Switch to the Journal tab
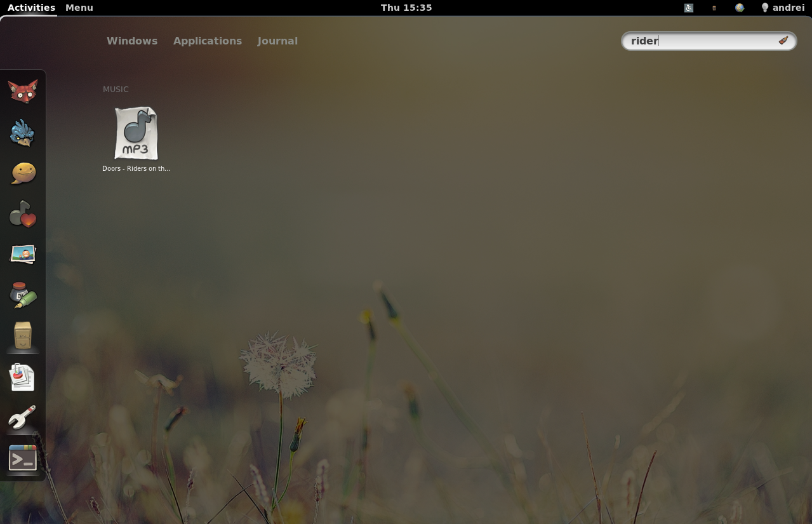Viewport: 812px width, 524px height. (x=277, y=41)
